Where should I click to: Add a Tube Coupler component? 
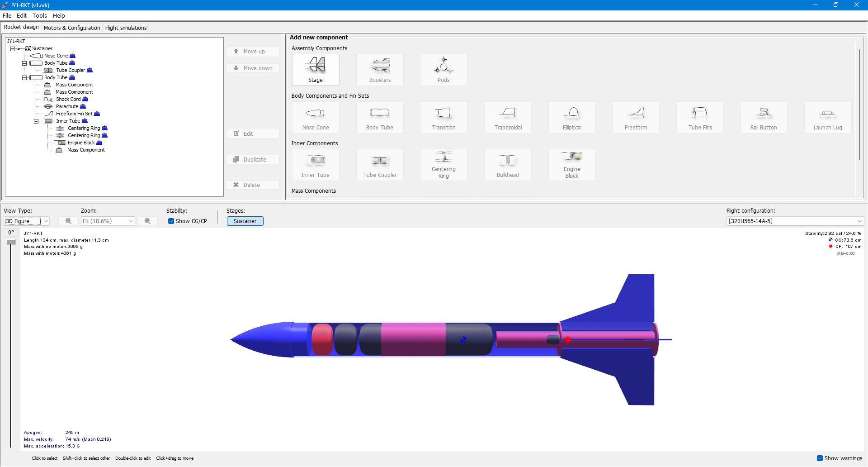tap(380, 165)
